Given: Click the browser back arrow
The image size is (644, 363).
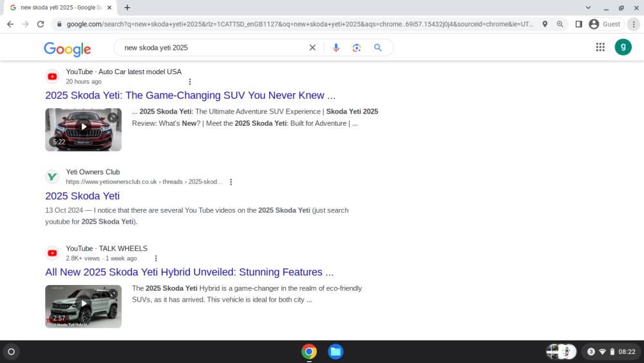Looking at the screenshot, I should [10, 25].
